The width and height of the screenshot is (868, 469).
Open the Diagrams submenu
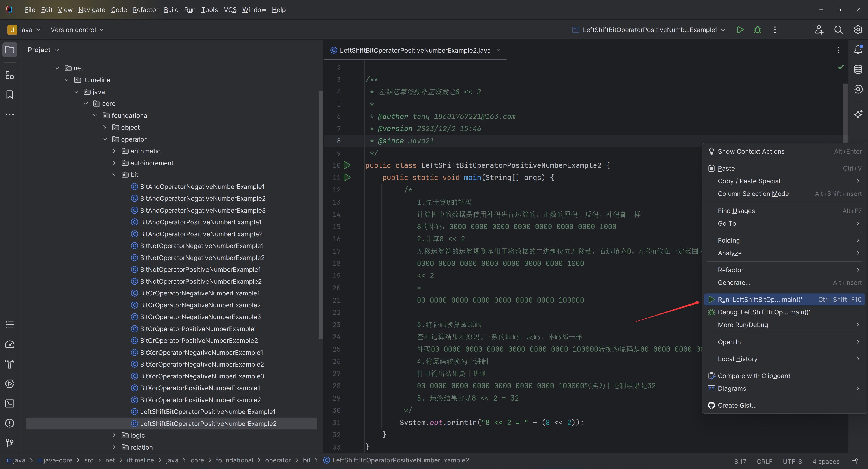pyautogui.click(x=784, y=388)
